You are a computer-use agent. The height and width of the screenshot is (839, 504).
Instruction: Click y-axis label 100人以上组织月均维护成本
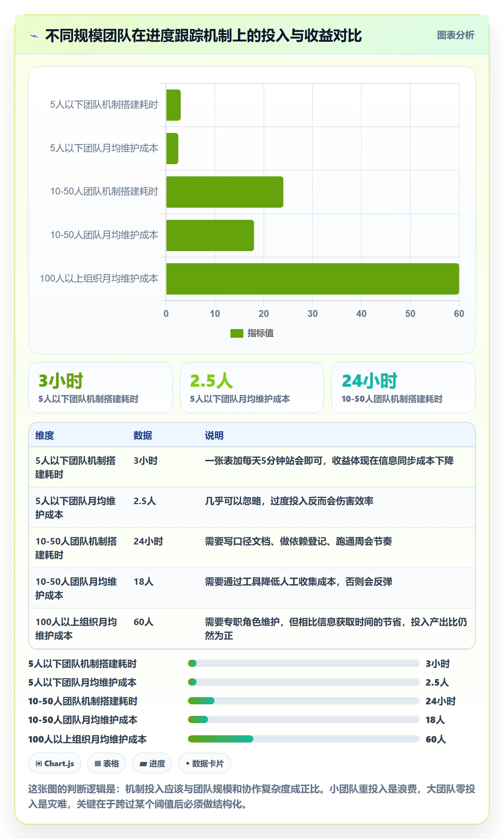coord(99,279)
